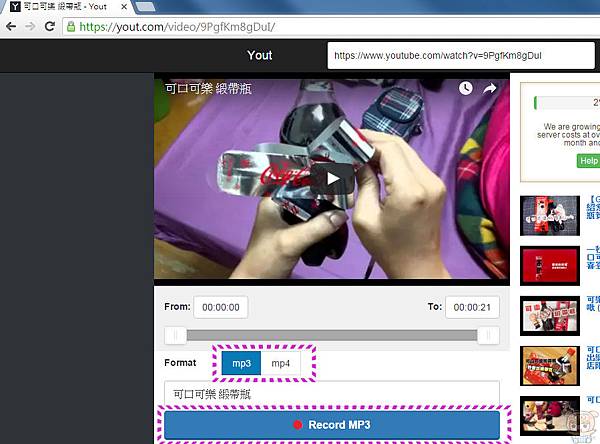Open the orange fourth related video thumbnail

pos(550,366)
